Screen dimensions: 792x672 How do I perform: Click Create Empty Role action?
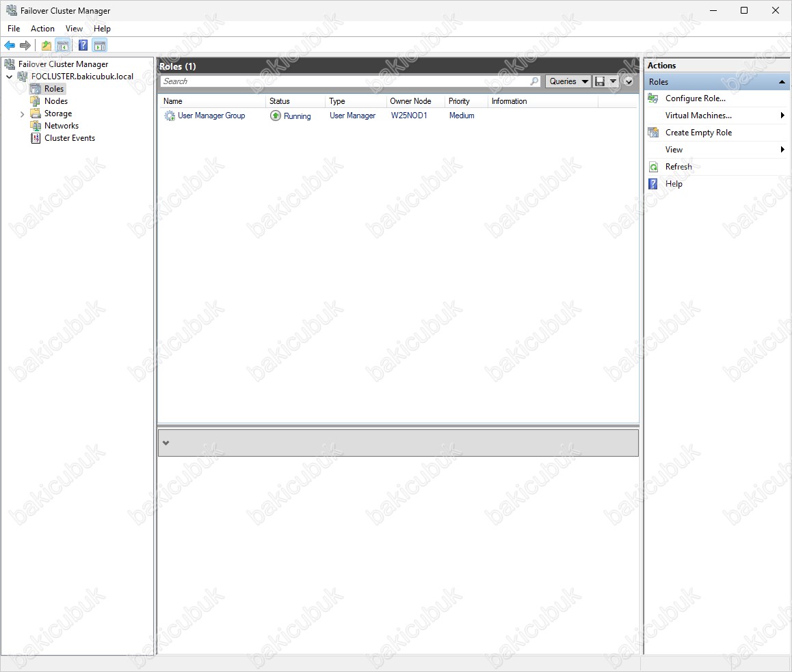(698, 132)
